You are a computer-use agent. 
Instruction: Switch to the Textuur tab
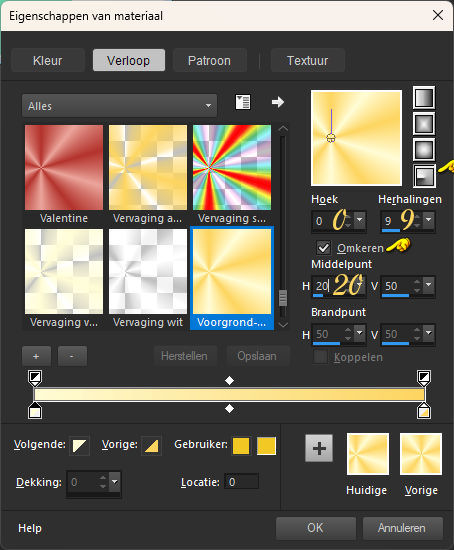coord(307,61)
